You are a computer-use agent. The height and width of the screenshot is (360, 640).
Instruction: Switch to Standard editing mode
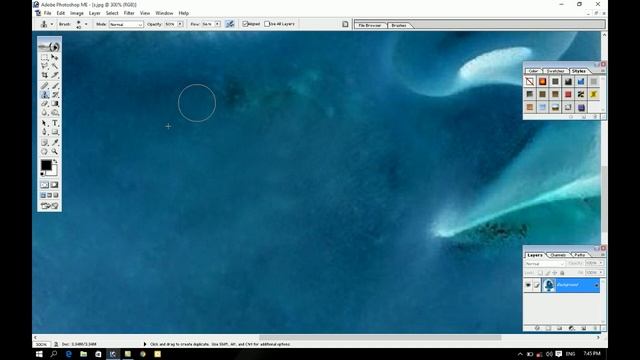click(44, 185)
